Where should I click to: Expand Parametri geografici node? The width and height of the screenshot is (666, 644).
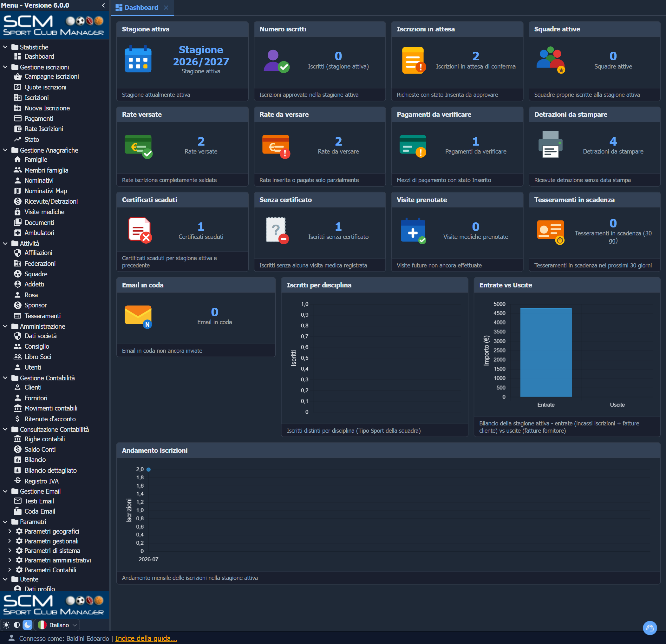pos(10,531)
